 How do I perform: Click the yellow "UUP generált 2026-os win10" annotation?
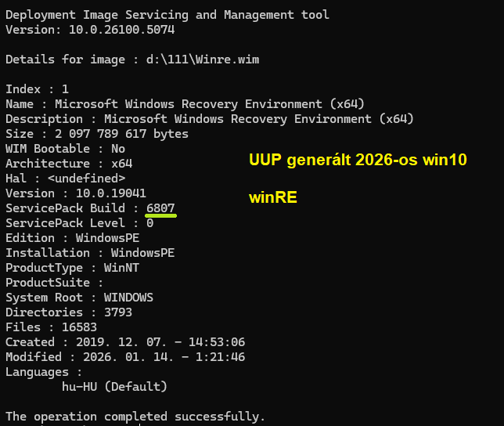[x=358, y=161]
